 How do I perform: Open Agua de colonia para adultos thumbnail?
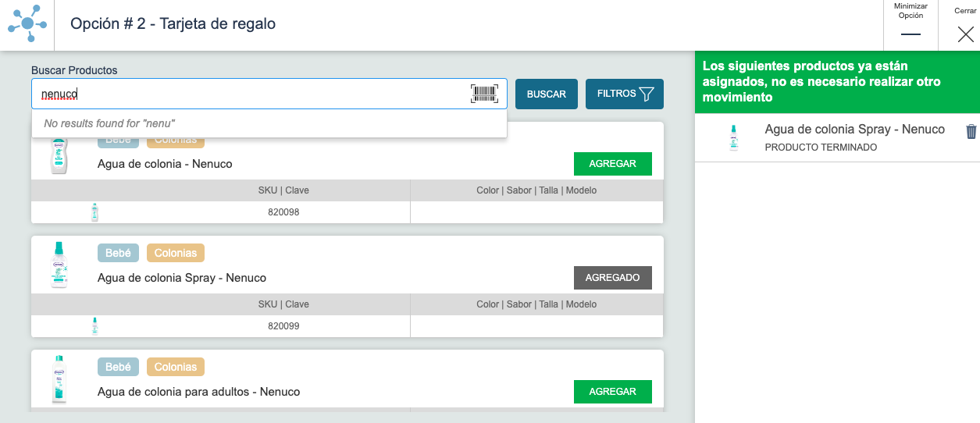click(x=60, y=379)
